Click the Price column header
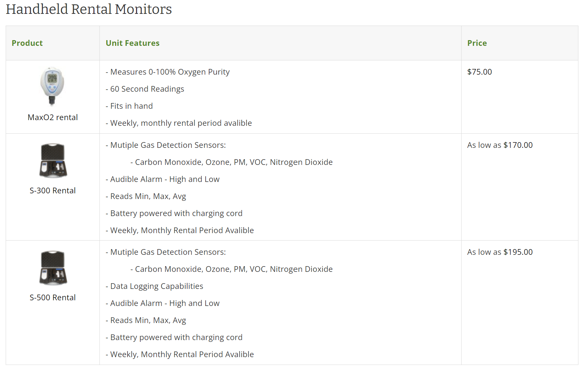588x371 pixels. [x=477, y=43]
